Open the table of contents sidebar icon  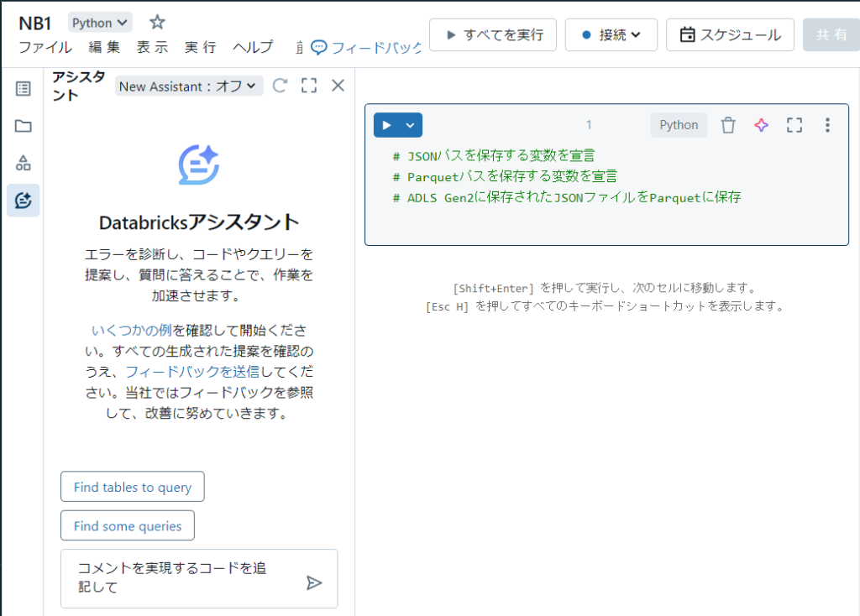click(24, 88)
